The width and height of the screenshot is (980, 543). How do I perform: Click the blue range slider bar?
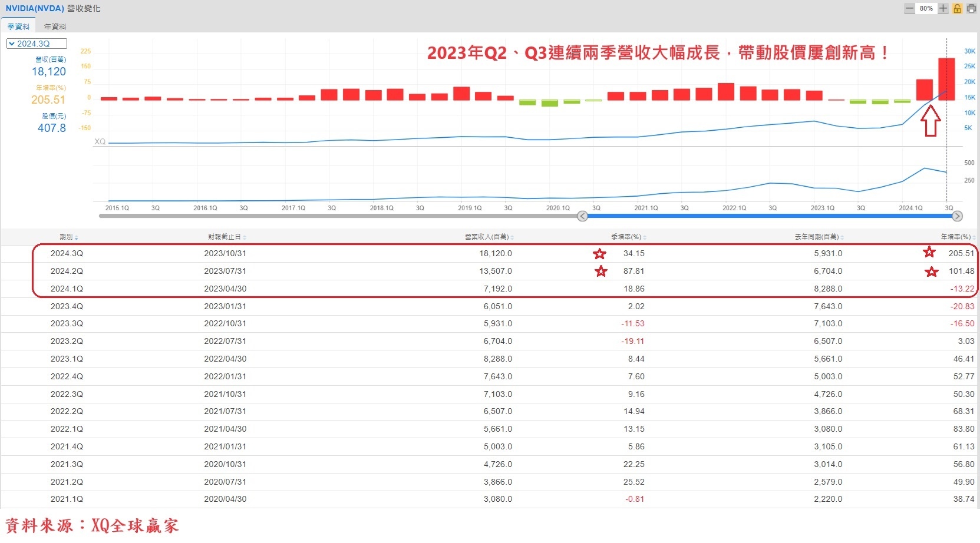pyautogui.click(x=770, y=216)
